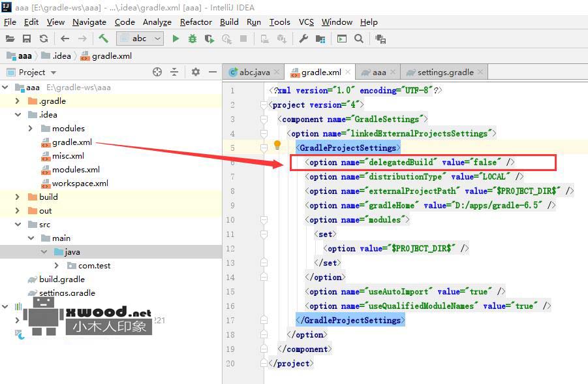Click the gradle.xml breadcrumb
588x384 pixels.
point(107,56)
